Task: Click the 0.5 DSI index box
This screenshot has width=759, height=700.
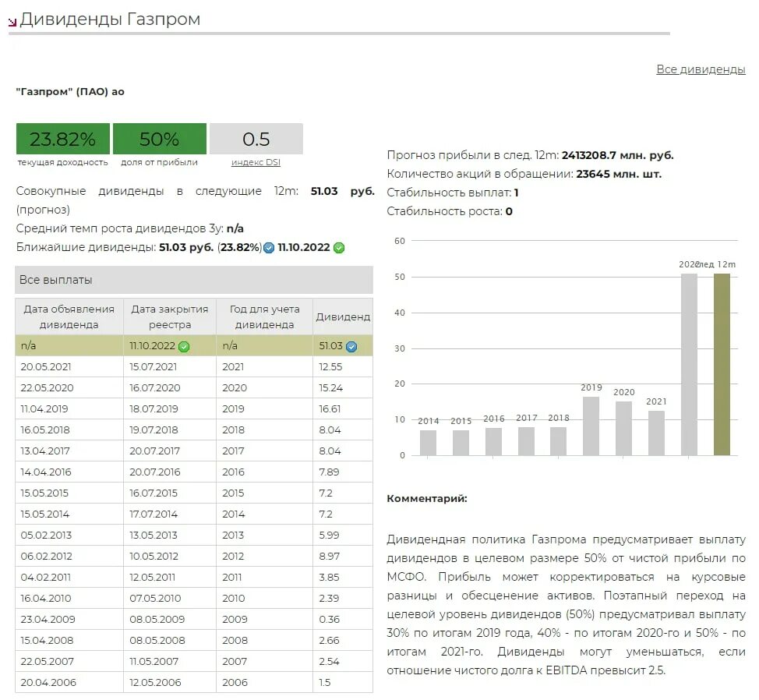Action: pos(256,139)
